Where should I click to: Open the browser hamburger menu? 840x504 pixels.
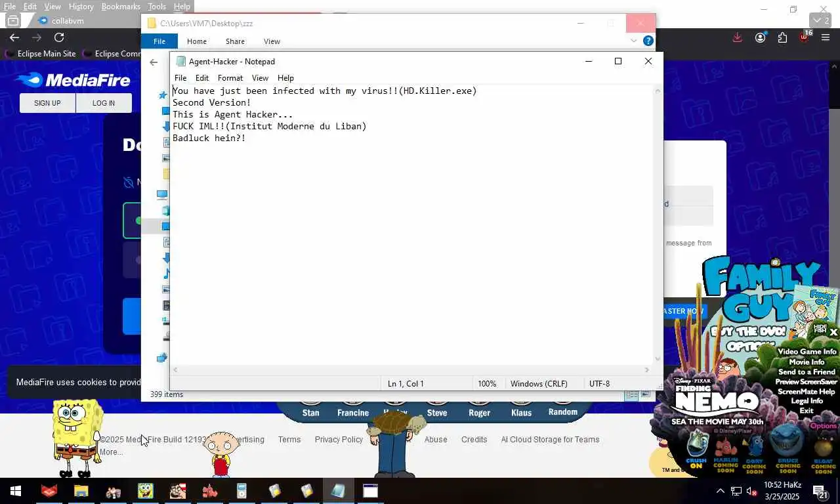click(x=826, y=37)
